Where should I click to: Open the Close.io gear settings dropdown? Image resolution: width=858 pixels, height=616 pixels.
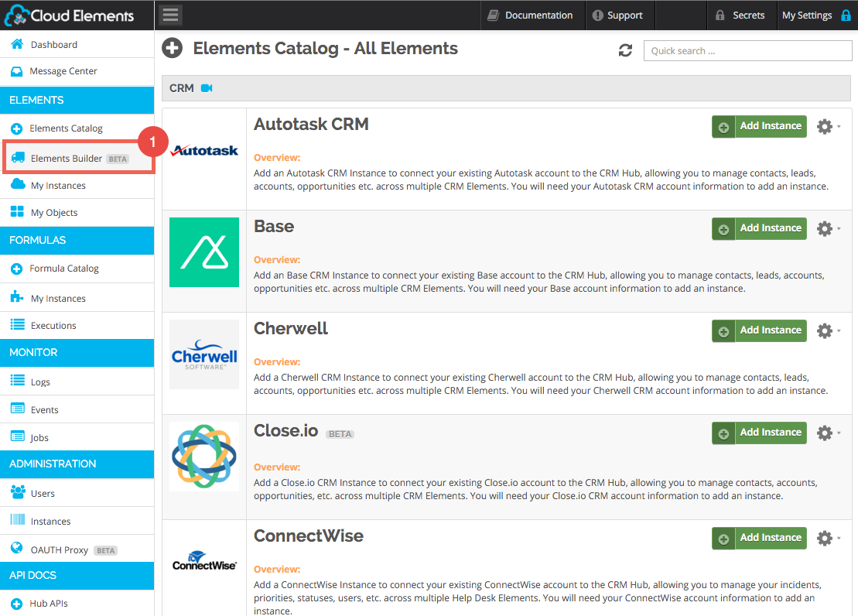pyautogui.click(x=827, y=433)
